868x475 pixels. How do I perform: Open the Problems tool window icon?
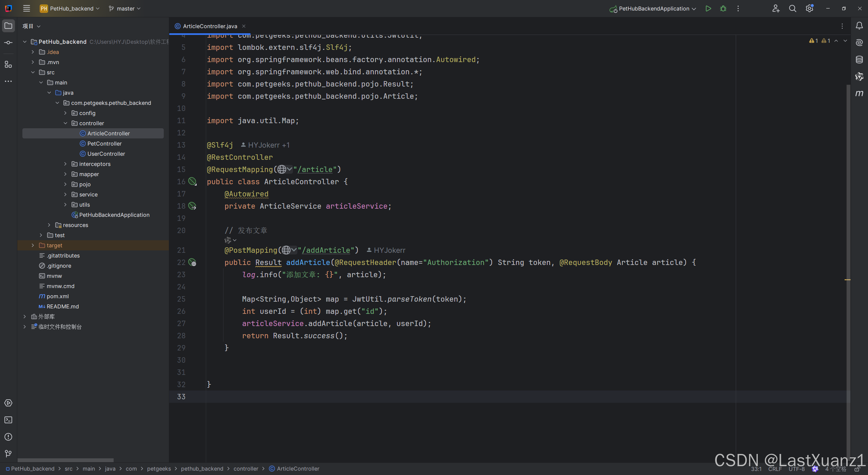point(8,437)
